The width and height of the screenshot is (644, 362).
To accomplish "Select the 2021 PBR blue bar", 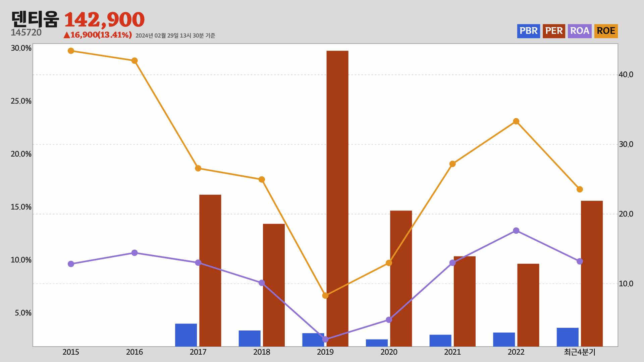I will 440,341.
